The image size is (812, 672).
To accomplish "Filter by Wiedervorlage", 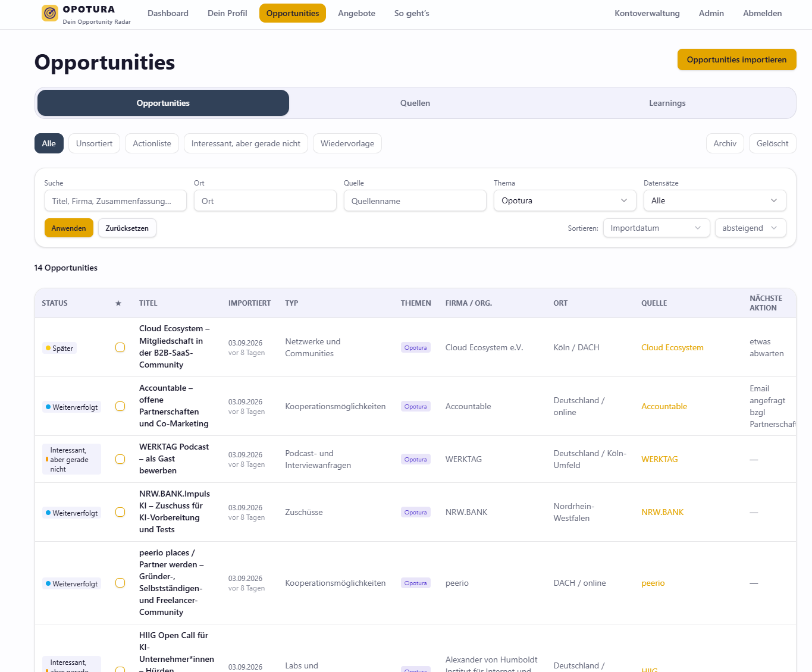I will pos(347,143).
